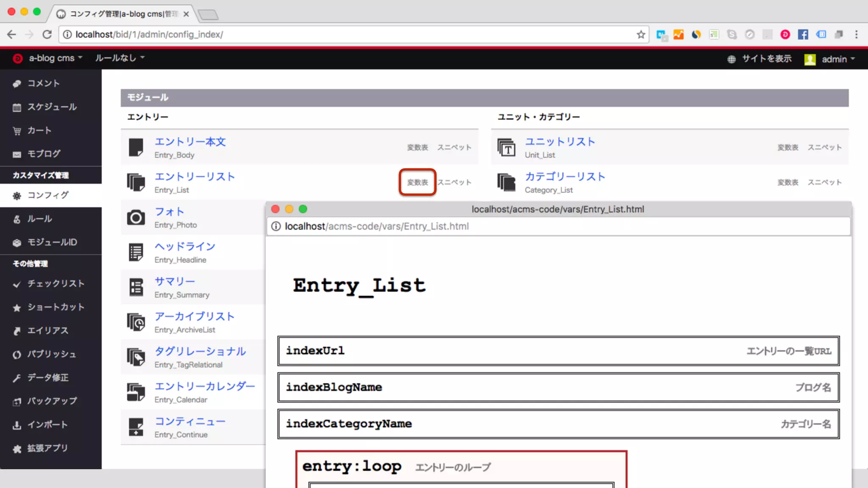Click the Category_List stacked pages icon
The height and width of the screenshot is (488, 868).
click(x=506, y=183)
